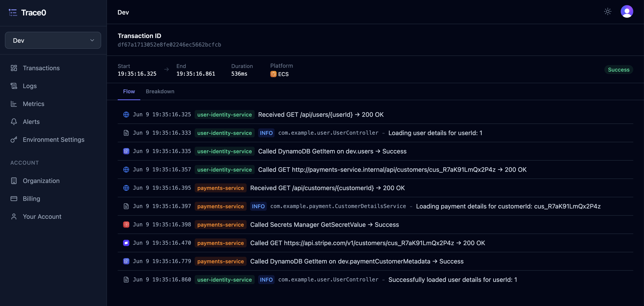Screen dimensions: 644x306
Task: Select 'Called DynamoDB GetItem on dev.users' entry
Action: click(x=332, y=151)
